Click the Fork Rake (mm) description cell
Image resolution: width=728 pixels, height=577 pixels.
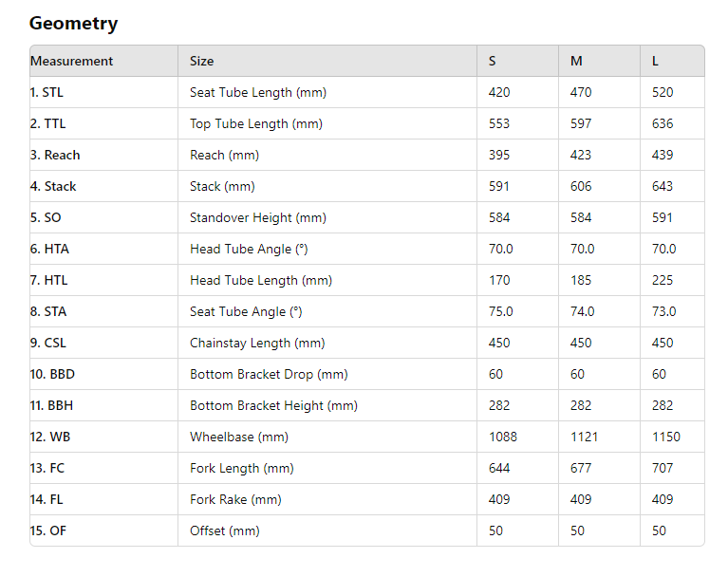[x=235, y=499]
